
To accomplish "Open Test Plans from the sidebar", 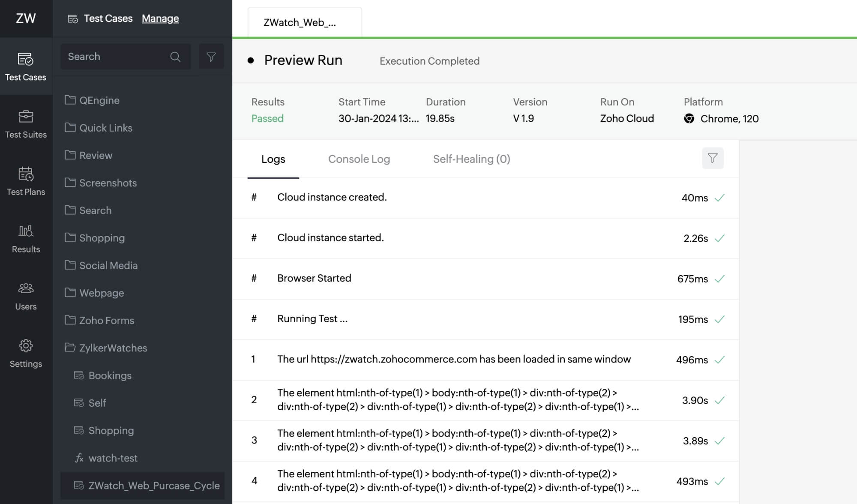I will click(x=26, y=174).
